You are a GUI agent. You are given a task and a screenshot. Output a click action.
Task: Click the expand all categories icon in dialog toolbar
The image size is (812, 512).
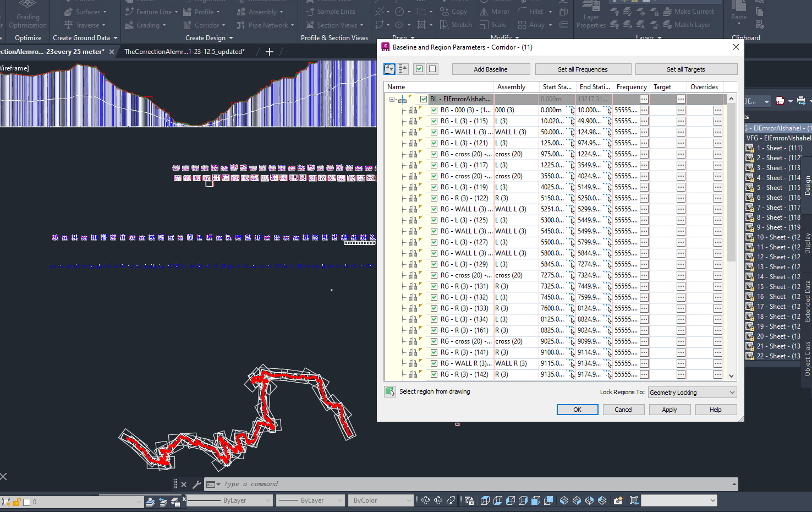click(x=389, y=69)
